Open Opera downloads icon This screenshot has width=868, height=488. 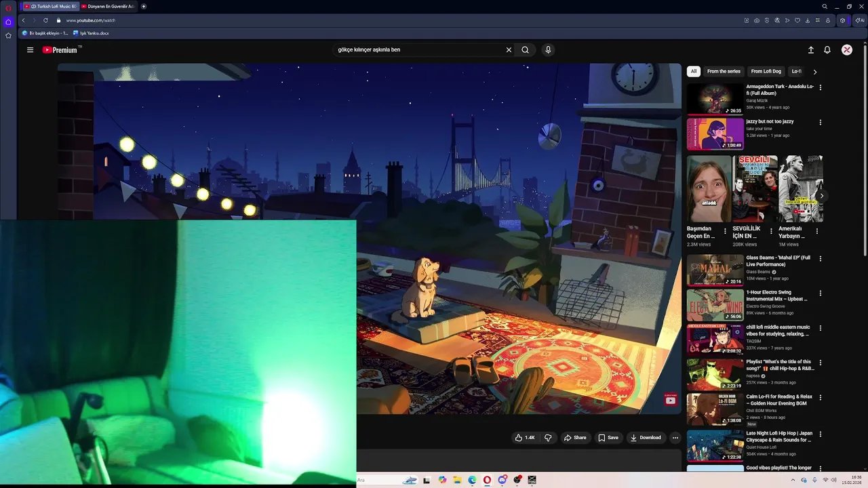tap(808, 20)
